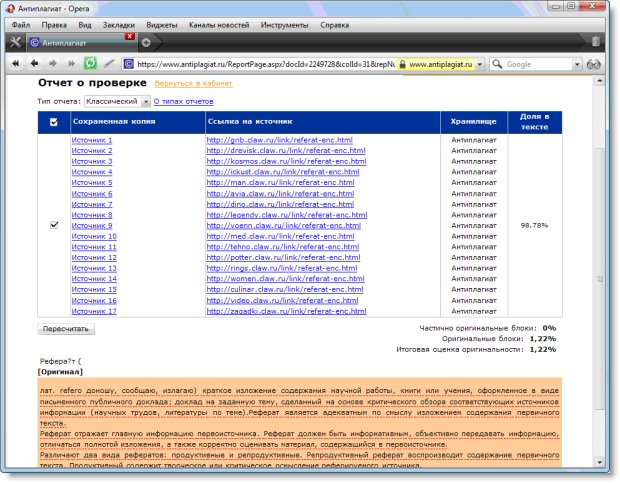
Task: Open the Вид menu
Action: (85, 25)
